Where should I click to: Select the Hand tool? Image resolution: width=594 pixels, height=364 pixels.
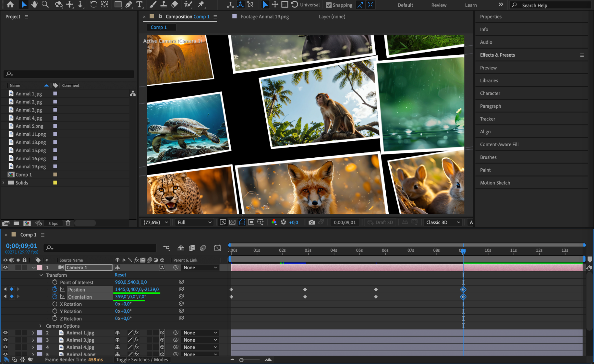(x=34, y=4)
